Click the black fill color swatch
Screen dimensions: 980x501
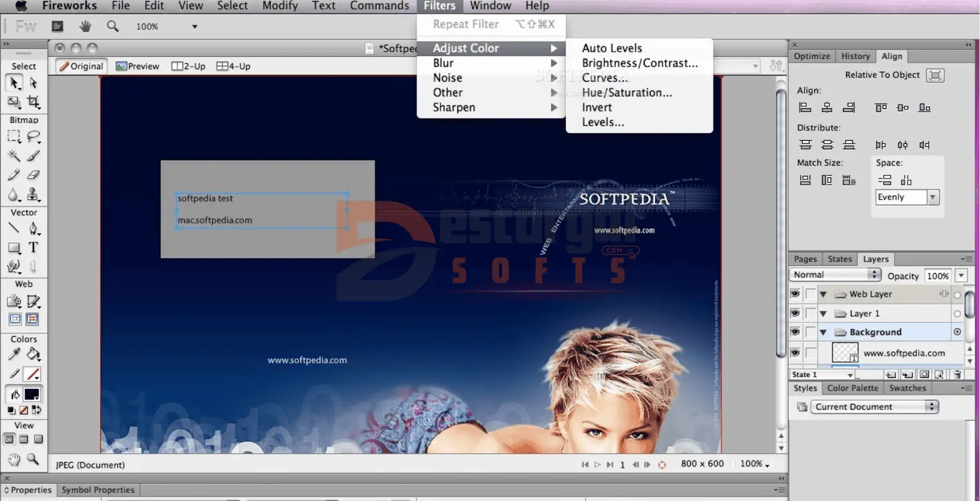pyautogui.click(x=32, y=394)
